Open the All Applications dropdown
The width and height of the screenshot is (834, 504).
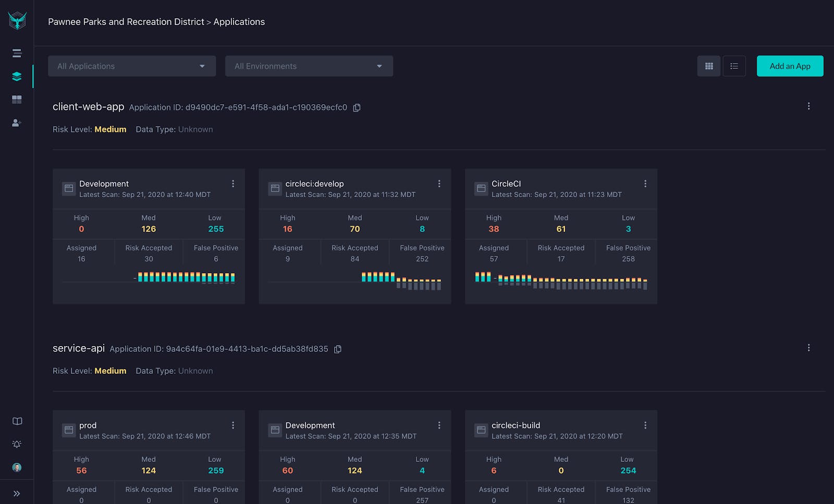pyautogui.click(x=132, y=66)
